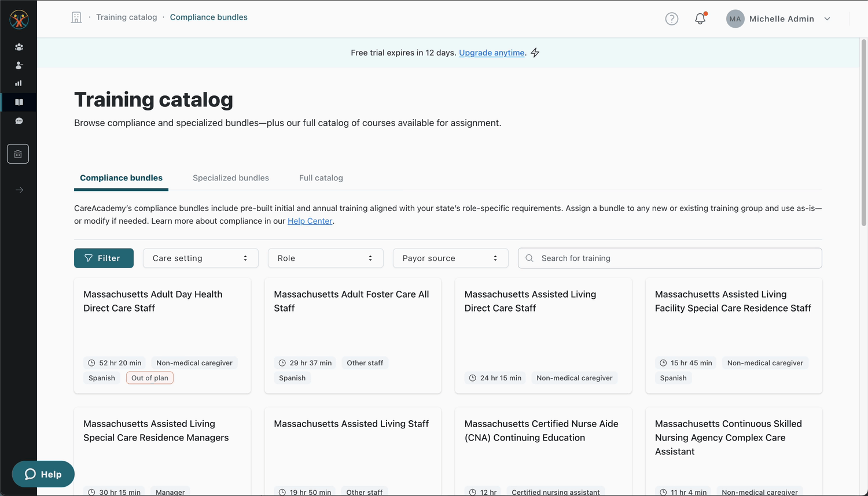Expand the Care setting dropdown
The width and height of the screenshot is (868, 496).
(200, 258)
